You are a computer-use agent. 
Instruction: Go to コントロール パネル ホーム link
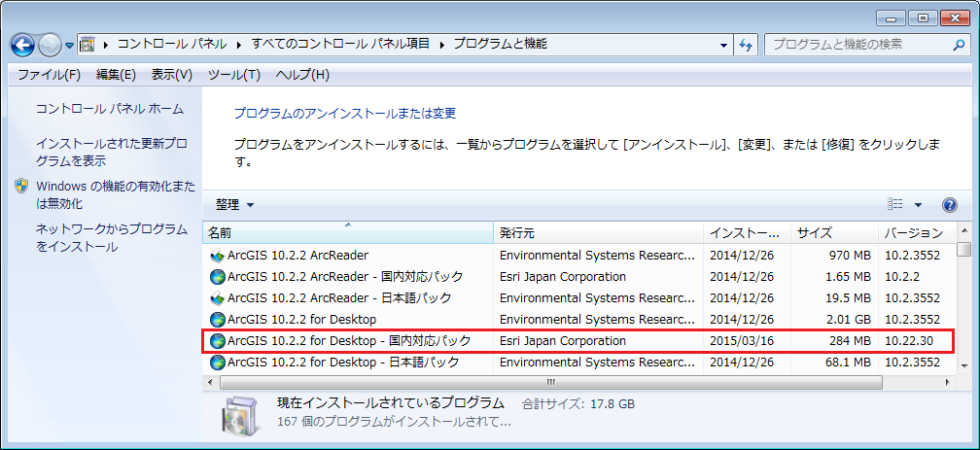coord(110,109)
